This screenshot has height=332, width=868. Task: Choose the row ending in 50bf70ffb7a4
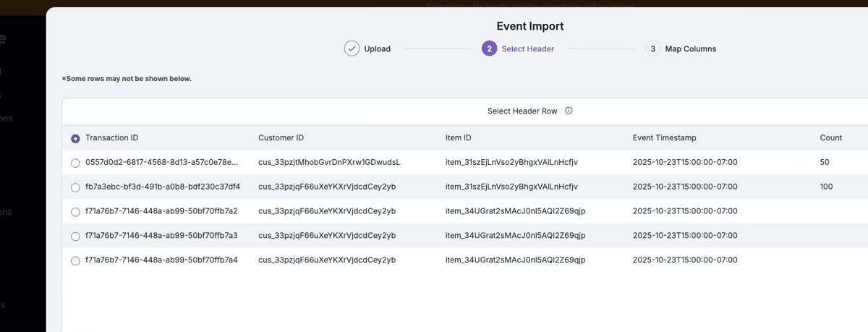75,261
